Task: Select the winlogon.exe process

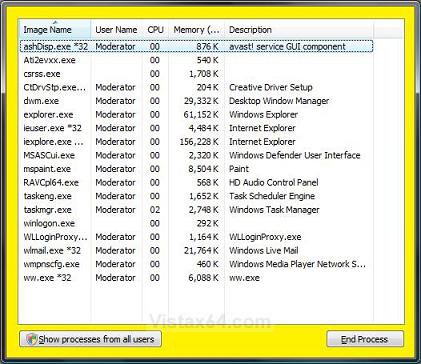Action: pyautogui.click(x=196, y=223)
